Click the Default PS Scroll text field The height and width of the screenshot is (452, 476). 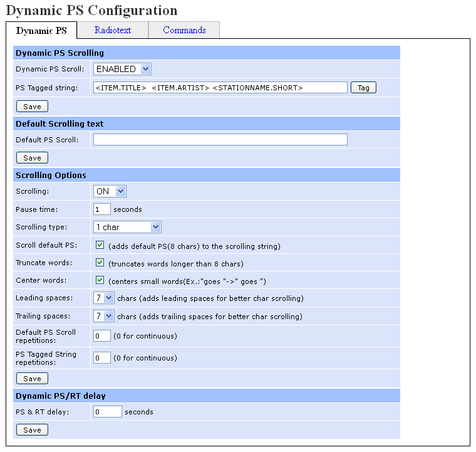220,140
